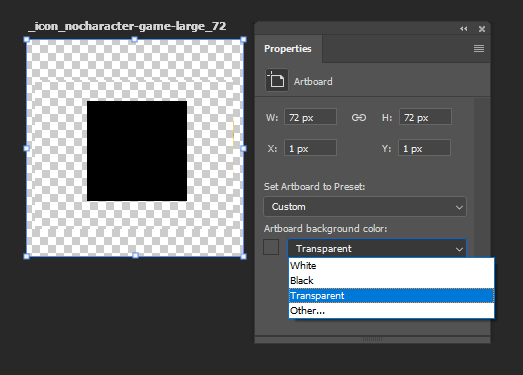Click the black square on the artboard
The height and width of the screenshot is (375, 523).
point(137,151)
